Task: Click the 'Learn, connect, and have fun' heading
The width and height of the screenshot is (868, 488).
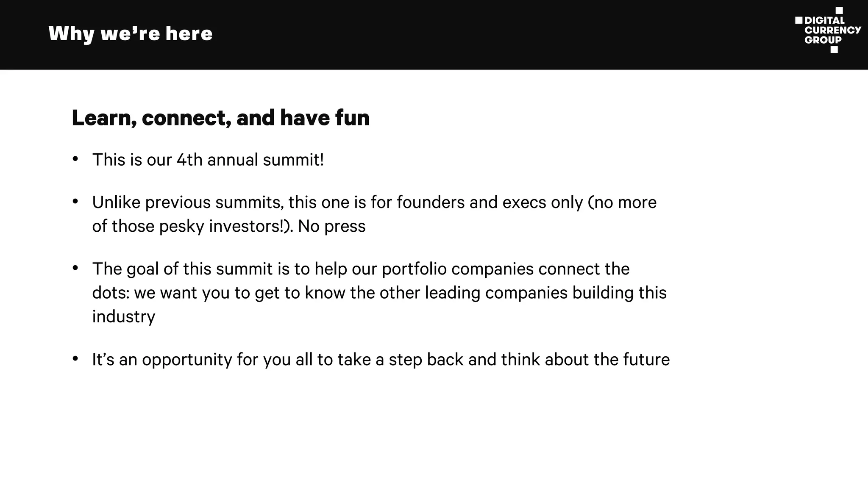Action: pos(220,118)
